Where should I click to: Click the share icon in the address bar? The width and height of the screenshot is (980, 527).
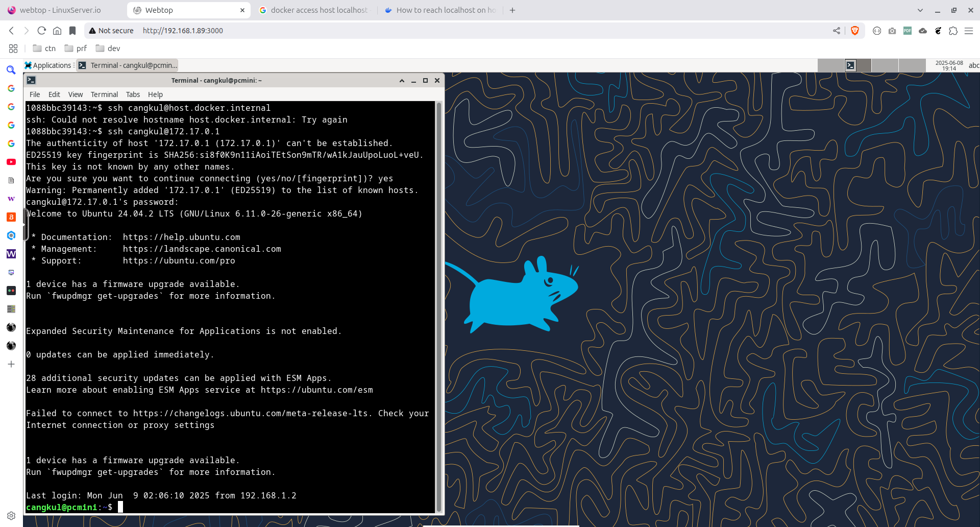(837, 31)
